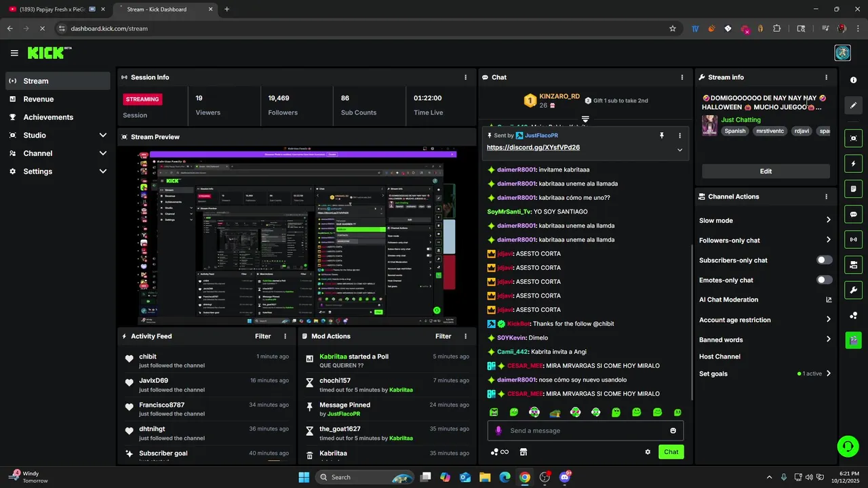Open the emoji picker in message box

(673, 430)
